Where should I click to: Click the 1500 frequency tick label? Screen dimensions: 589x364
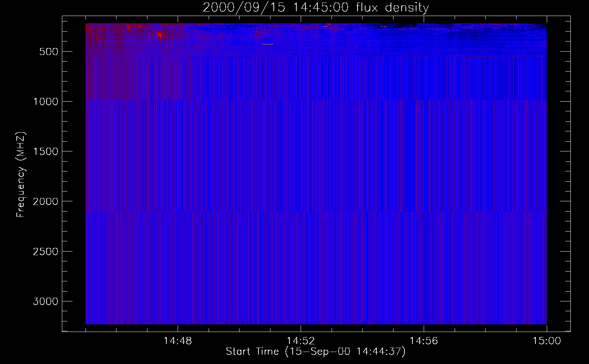pos(46,151)
